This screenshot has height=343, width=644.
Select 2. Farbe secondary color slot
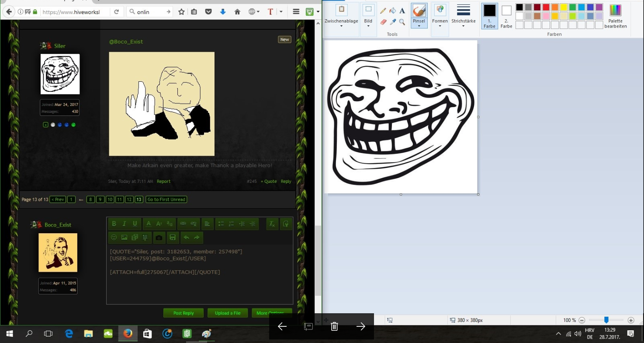[x=506, y=16]
